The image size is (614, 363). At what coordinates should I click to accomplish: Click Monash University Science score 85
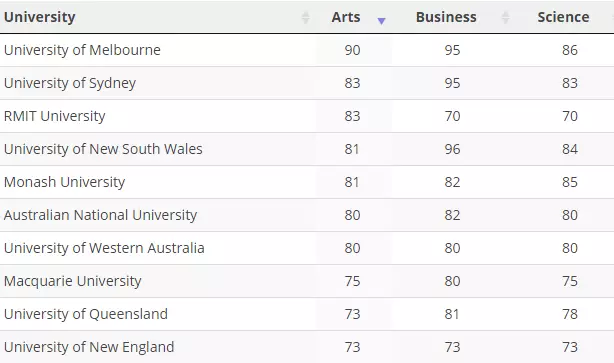point(570,182)
